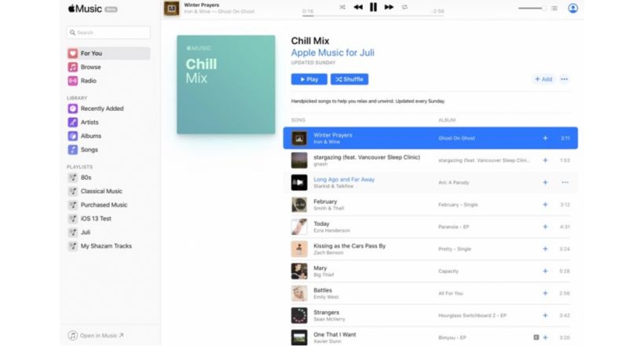Viewport: 644px width, 346px height.
Task: Click the blue Shuffle button
Action: (349, 79)
